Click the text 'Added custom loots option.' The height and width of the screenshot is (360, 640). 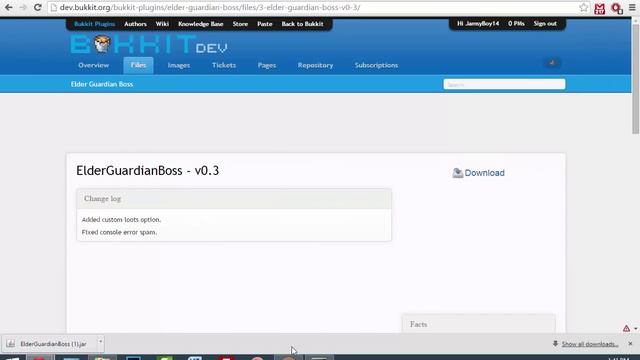tap(121, 220)
